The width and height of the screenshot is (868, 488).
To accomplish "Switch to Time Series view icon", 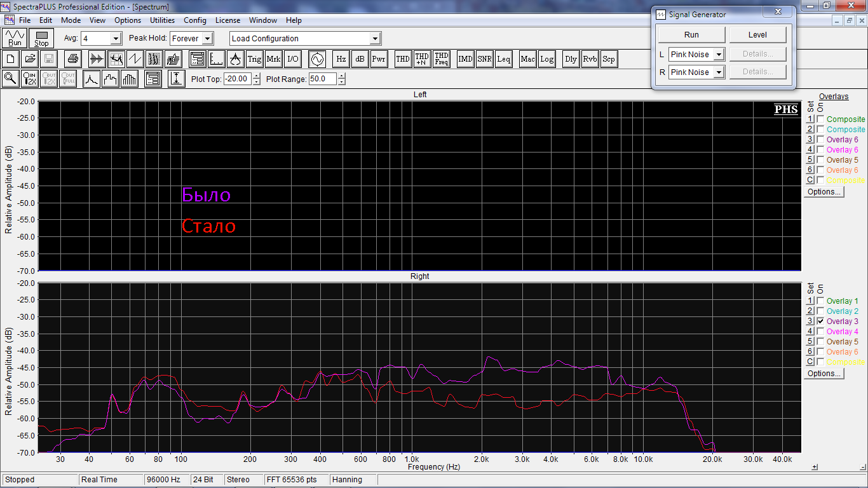I will click(x=97, y=59).
